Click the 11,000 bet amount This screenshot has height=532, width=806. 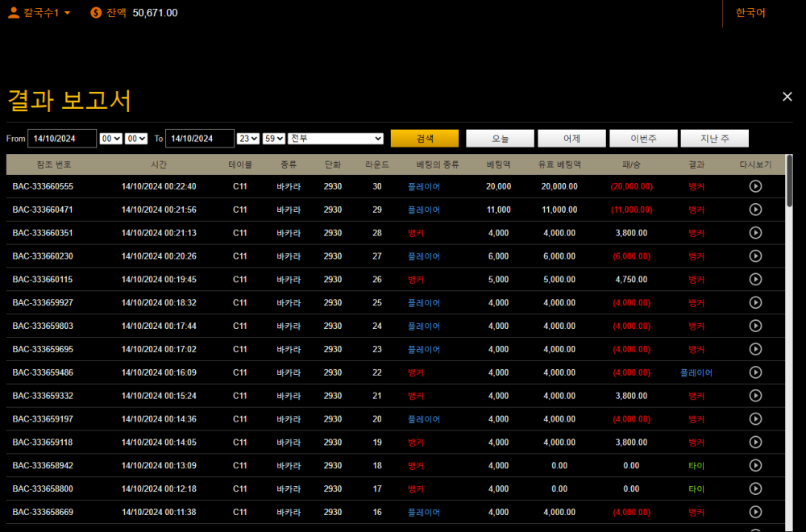pos(499,210)
